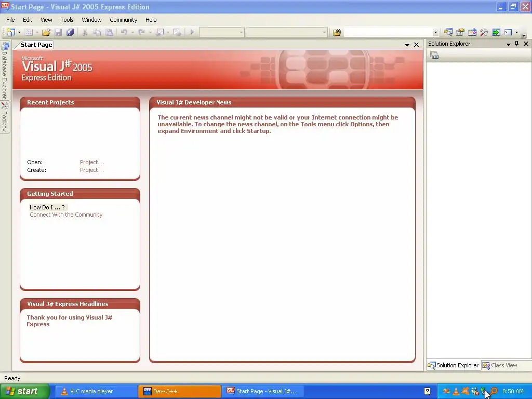Click Start Page Visual J# taskbar button

pyautogui.click(x=262, y=391)
